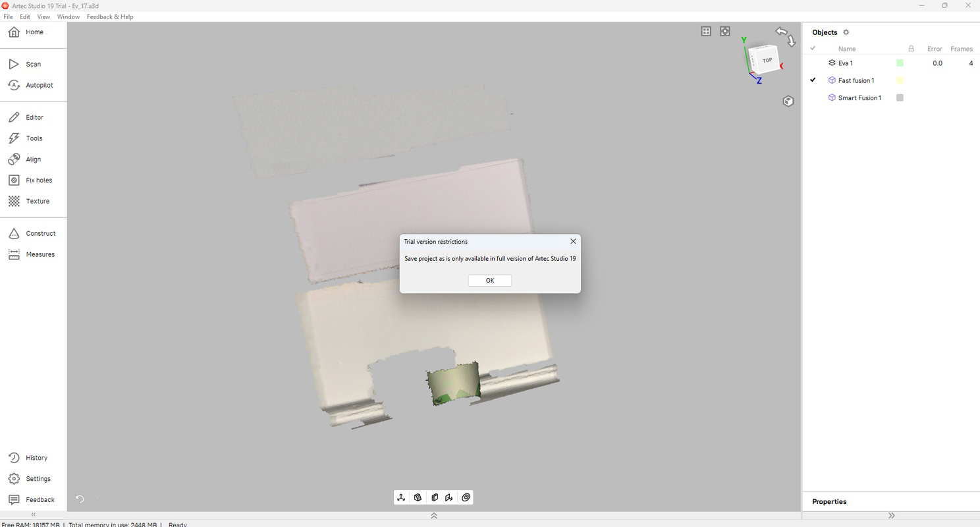Open the Measures tool
The width and height of the screenshot is (980, 527).
[x=41, y=254]
